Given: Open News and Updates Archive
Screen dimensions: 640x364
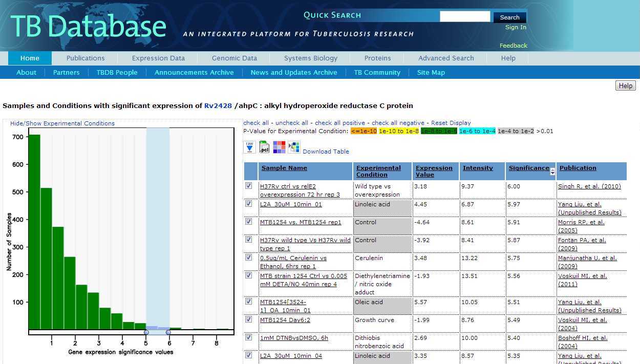Looking at the screenshot, I should 294,72.
